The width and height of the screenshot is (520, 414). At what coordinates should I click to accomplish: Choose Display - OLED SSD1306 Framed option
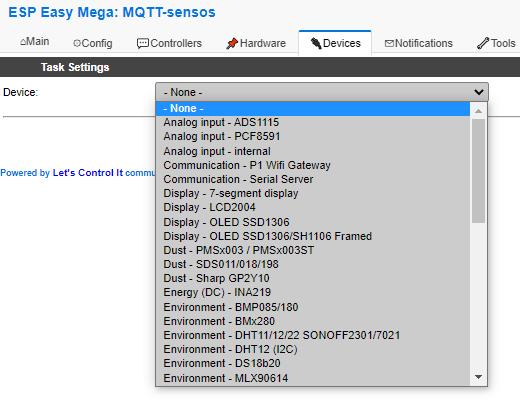pos(313,236)
